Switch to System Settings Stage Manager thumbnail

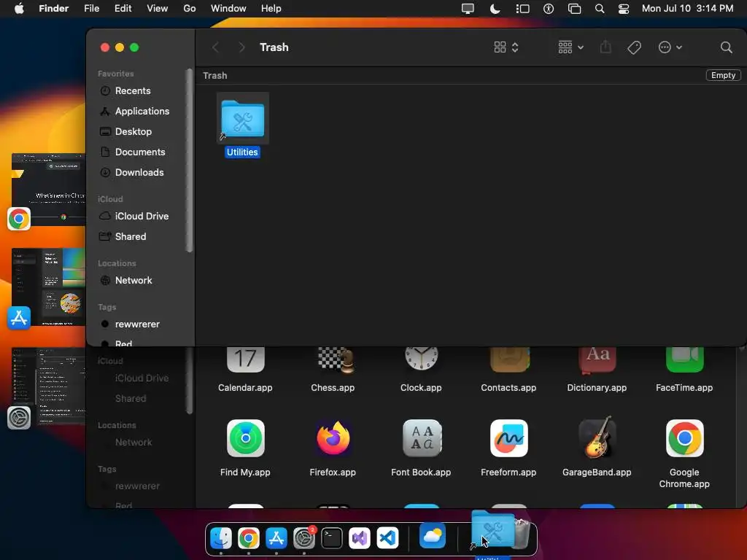tap(47, 386)
